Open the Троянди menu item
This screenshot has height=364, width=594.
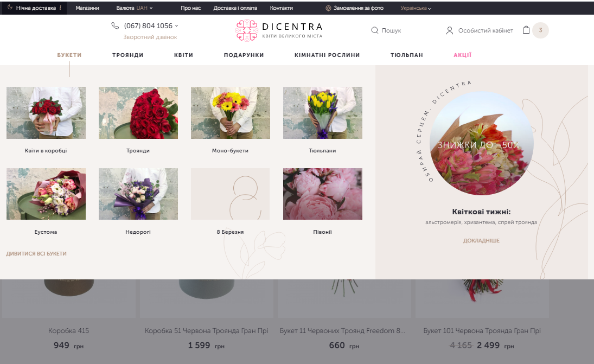pyautogui.click(x=127, y=55)
